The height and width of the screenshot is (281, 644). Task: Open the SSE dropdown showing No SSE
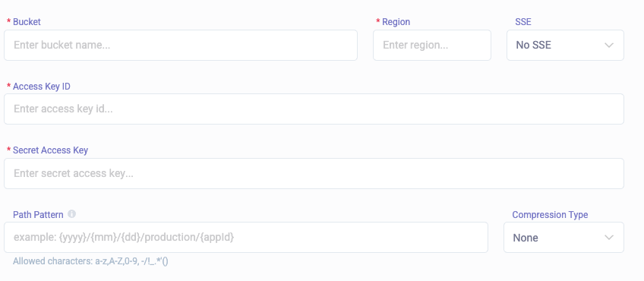coord(565,46)
